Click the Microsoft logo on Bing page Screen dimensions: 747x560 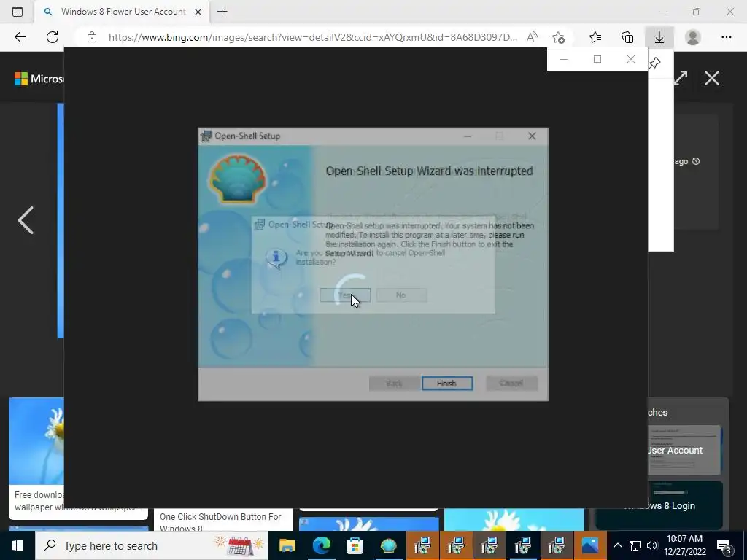pos(39,79)
